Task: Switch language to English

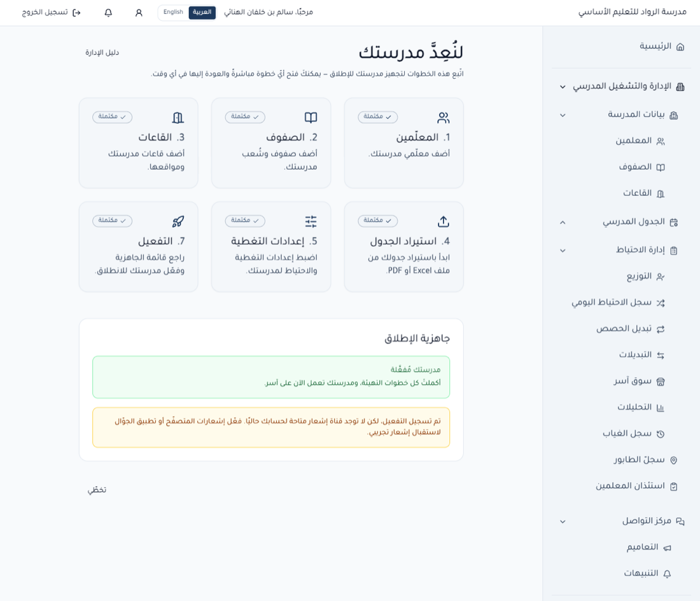Action: 173,12
